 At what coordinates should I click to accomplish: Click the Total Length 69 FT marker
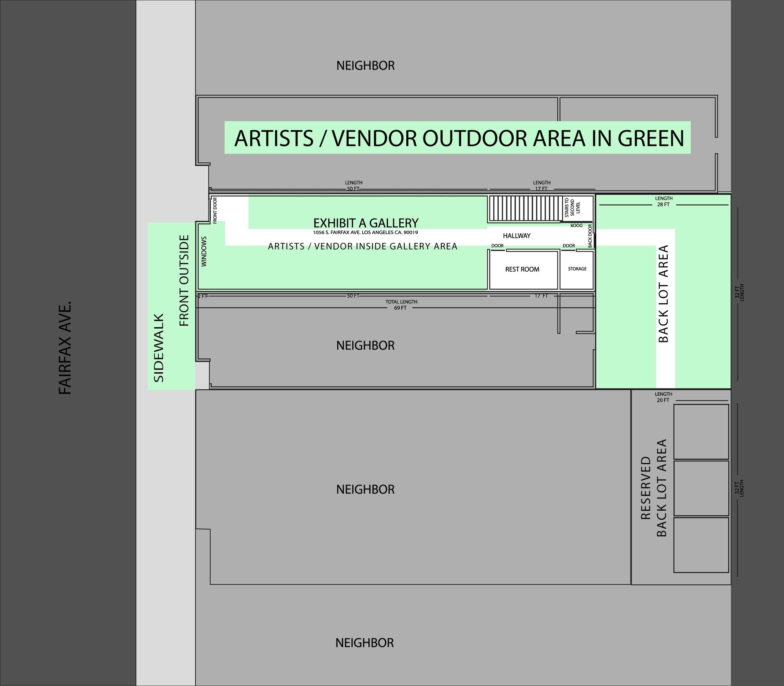pos(401,305)
